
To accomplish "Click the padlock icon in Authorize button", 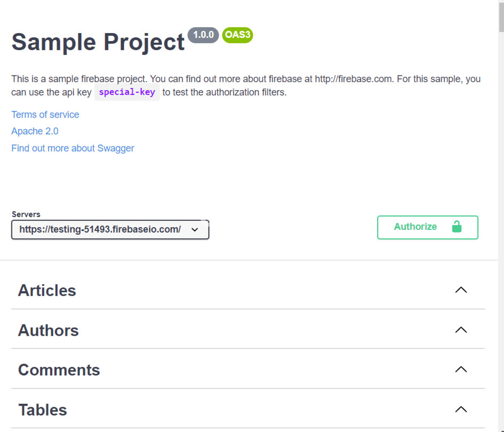I will coord(456,227).
